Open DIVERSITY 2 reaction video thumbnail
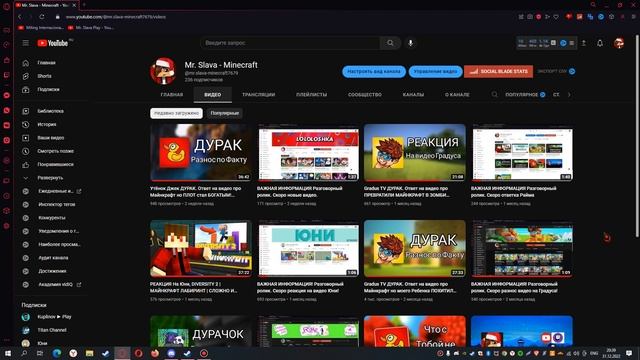Image resolution: width=640 pixels, height=360 pixels. (x=201, y=249)
